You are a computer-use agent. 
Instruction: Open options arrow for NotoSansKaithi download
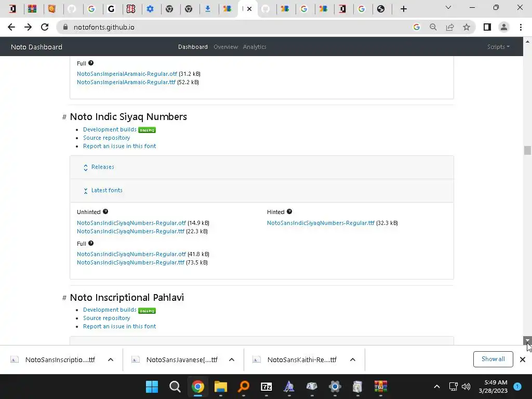click(353, 360)
